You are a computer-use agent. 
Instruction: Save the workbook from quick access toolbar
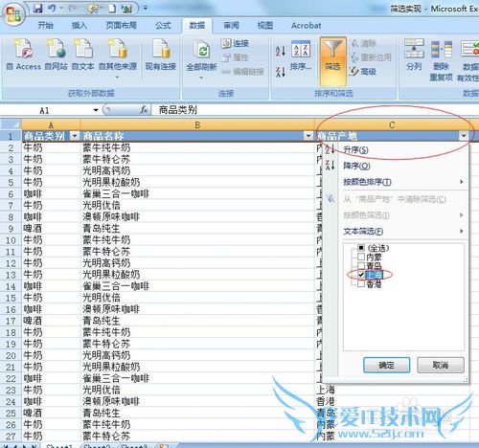click(x=37, y=9)
